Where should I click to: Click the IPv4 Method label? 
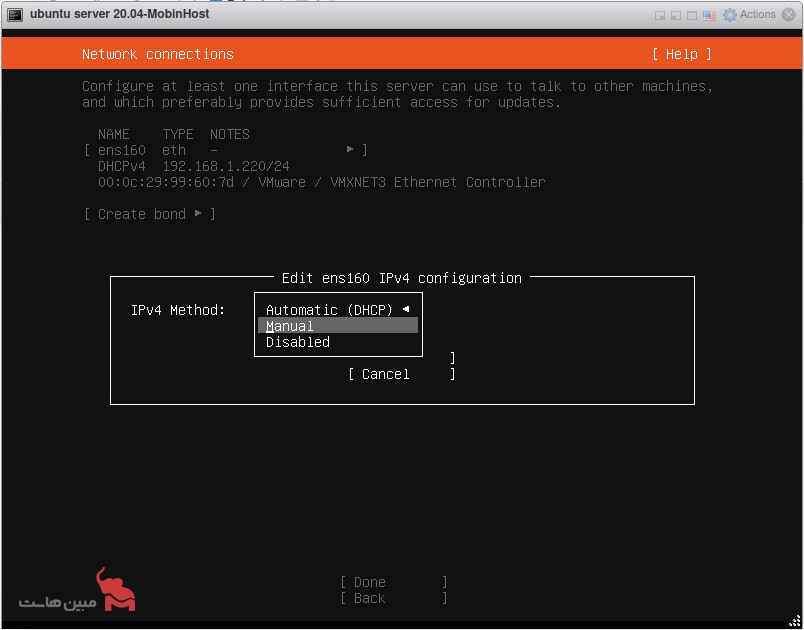[178, 310]
